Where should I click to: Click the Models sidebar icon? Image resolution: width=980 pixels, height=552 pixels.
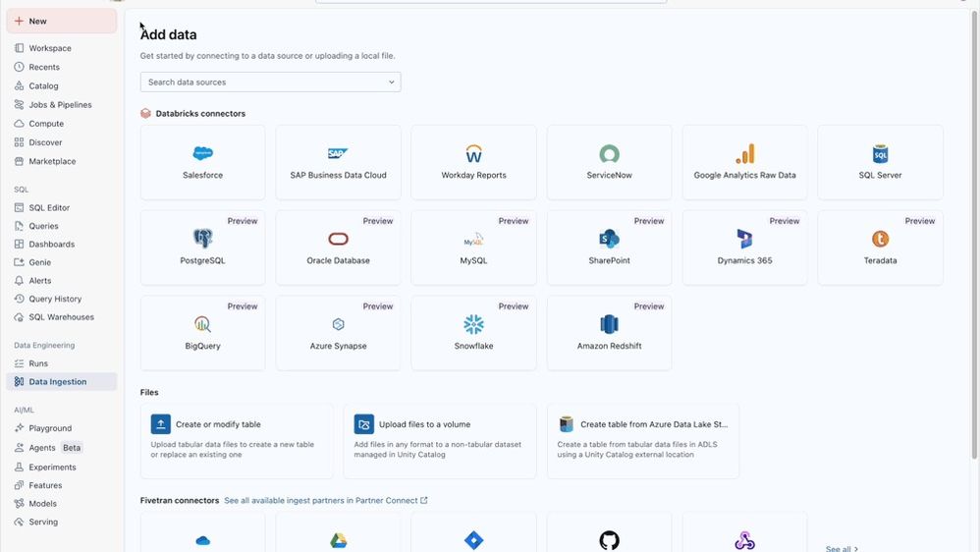click(x=19, y=503)
